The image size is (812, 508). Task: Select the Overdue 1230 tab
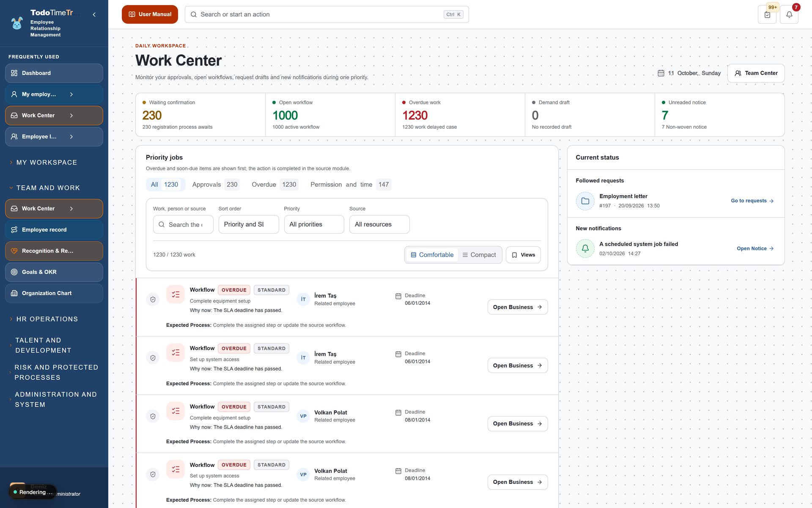tap(275, 185)
